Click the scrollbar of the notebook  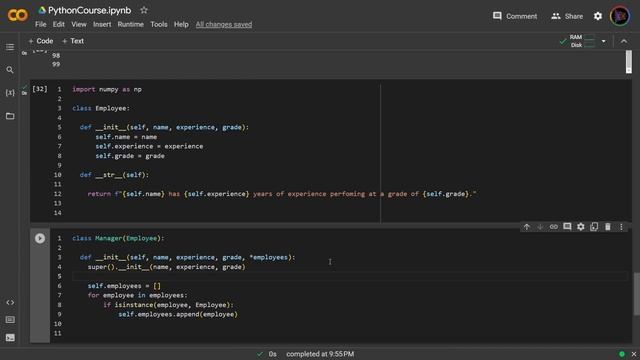click(636, 294)
